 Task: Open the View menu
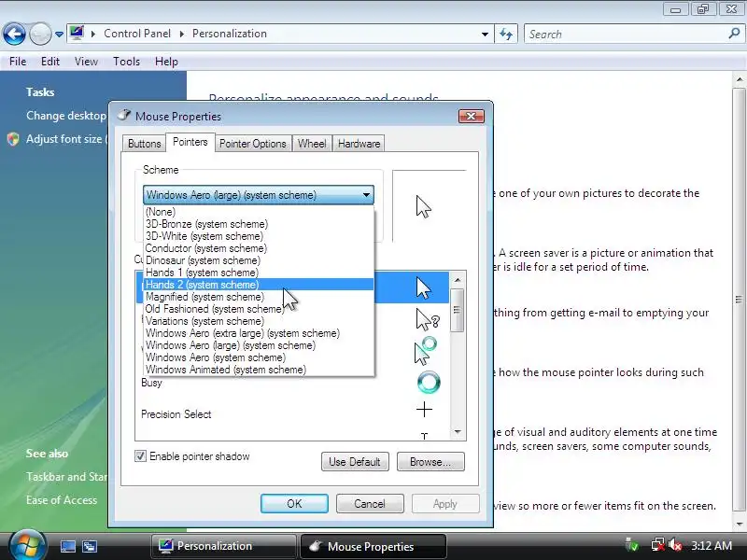[86, 62]
